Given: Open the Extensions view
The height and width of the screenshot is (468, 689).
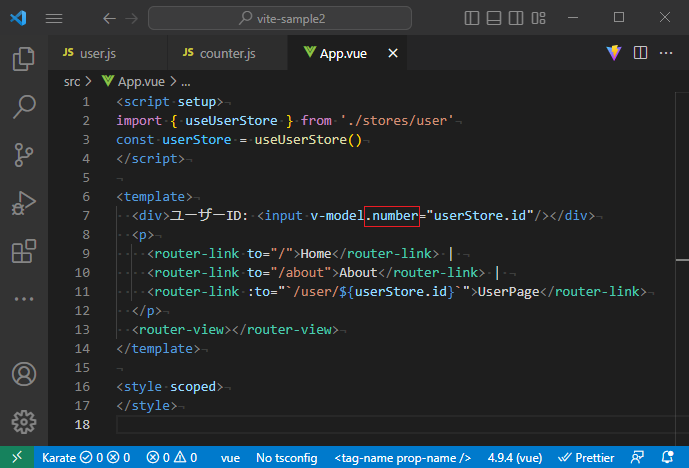Looking at the screenshot, I should pyautogui.click(x=24, y=251).
